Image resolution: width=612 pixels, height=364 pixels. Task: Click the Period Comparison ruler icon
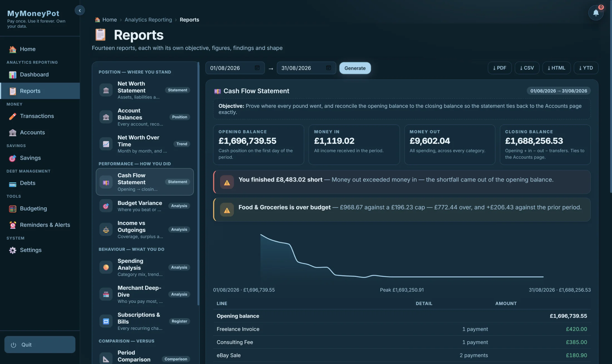(106, 359)
